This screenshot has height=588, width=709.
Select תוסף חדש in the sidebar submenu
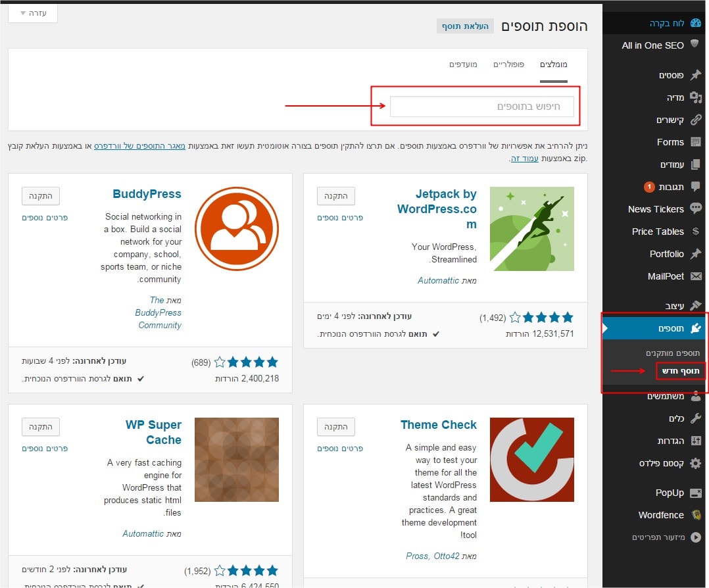pyautogui.click(x=680, y=371)
